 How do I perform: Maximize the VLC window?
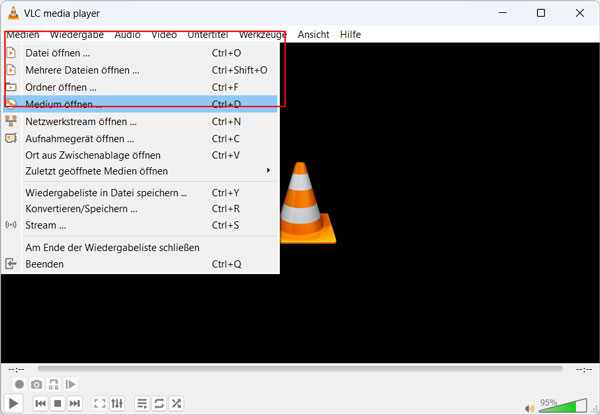pyautogui.click(x=541, y=13)
